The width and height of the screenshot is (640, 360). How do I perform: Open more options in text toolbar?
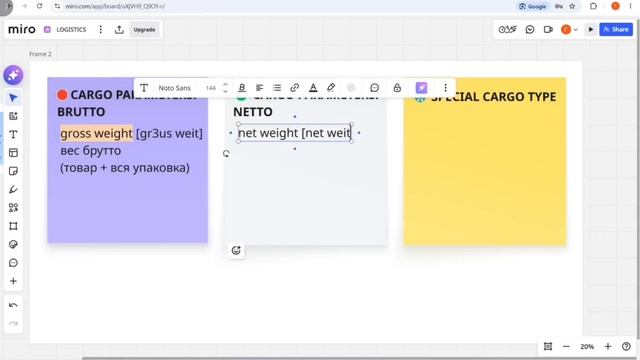(x=446, y=88)
